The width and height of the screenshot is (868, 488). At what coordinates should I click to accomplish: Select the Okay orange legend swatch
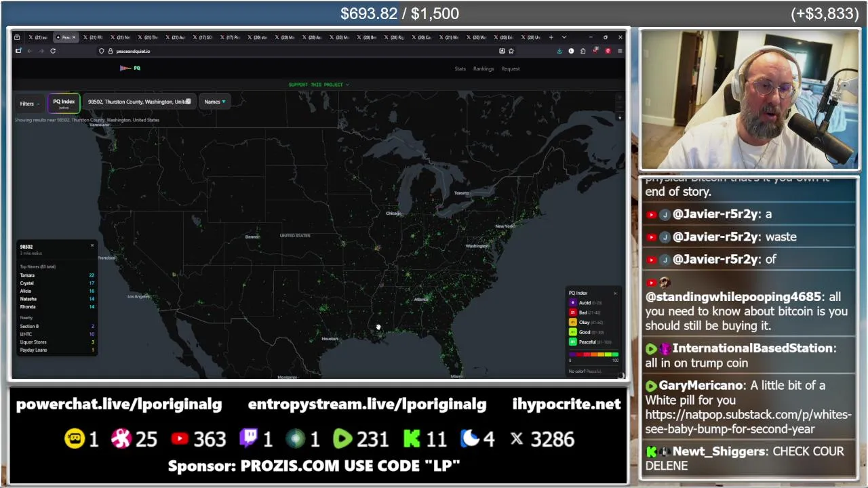point(573,323)
